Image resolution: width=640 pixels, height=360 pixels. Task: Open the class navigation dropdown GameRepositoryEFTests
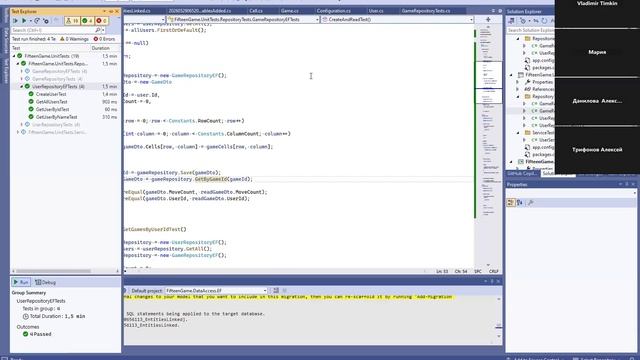tap(243, 19)
